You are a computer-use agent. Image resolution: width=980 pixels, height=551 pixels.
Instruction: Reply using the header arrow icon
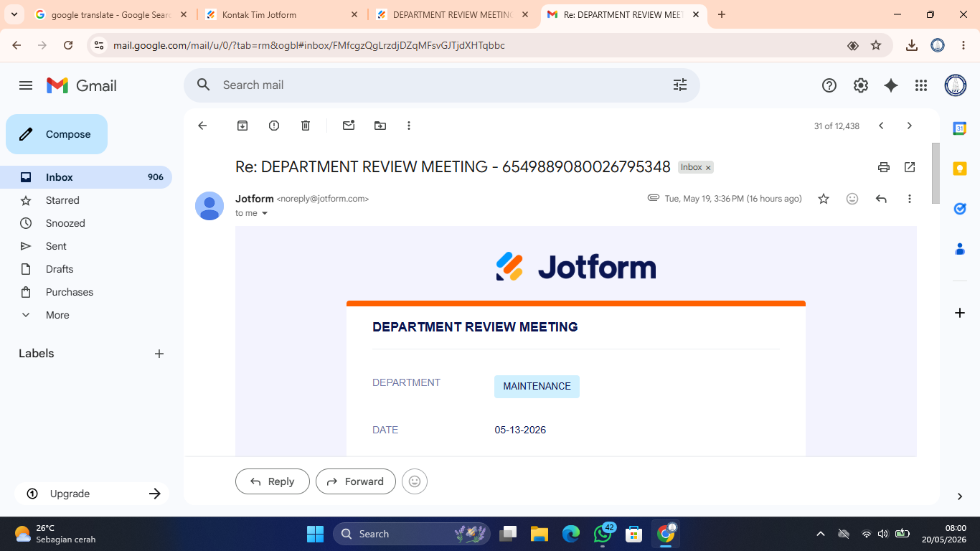tap(881, 199)
